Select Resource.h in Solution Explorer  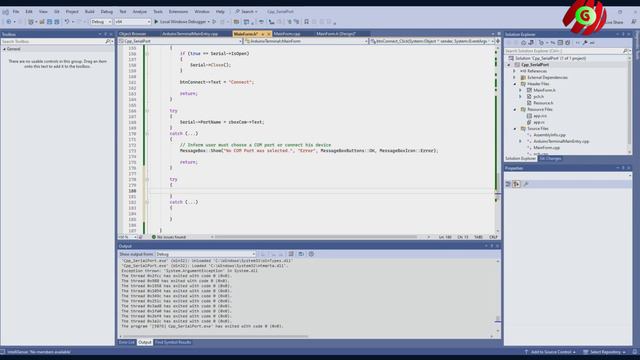click(x=543, y=103)
